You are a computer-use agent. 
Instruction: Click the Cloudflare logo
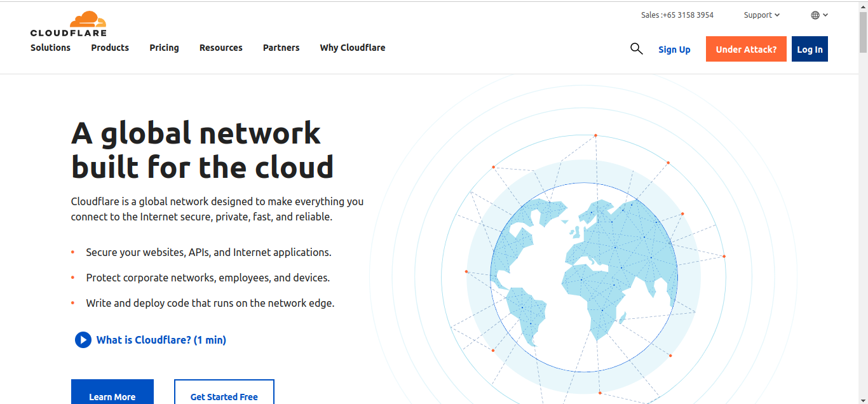coord(69,24)
